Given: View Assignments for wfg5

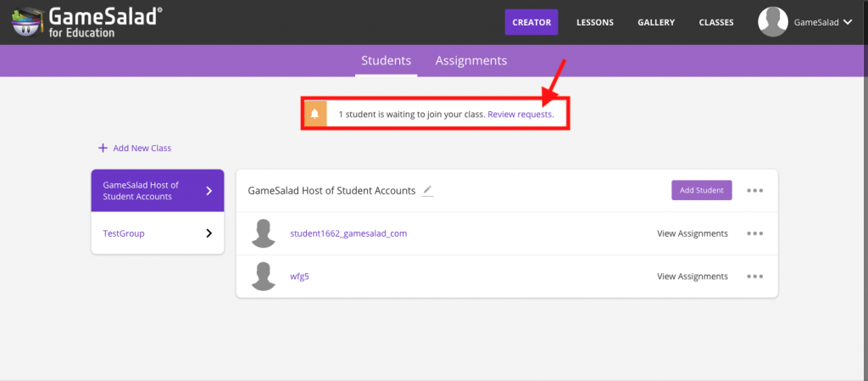Looking at the screenshot, I should click(693, 277).
